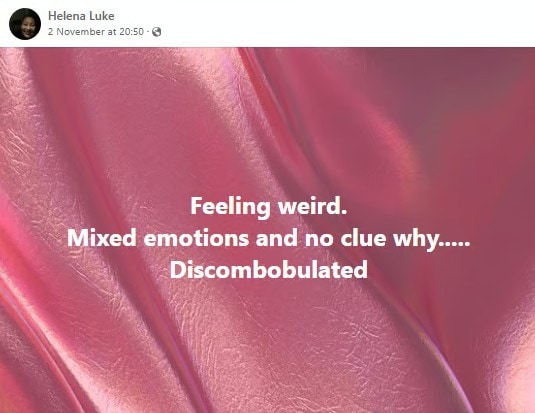The image size is (535, 413).
Task: Click the word 'and' in the post text
Action: coord(277,238)
